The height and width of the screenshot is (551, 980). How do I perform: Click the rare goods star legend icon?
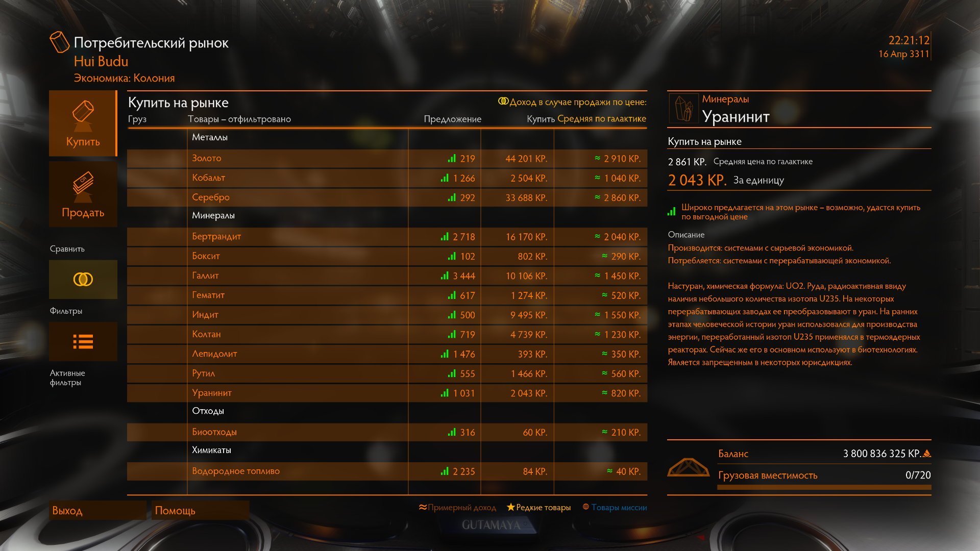[x=510, y=507]
